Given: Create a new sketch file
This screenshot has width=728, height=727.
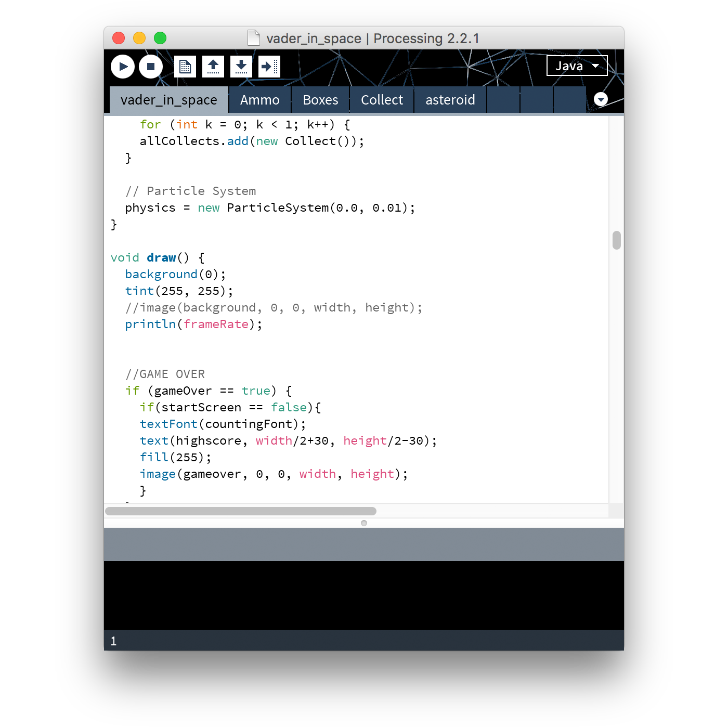Looking at the screenshot, I should pos(185,67).
